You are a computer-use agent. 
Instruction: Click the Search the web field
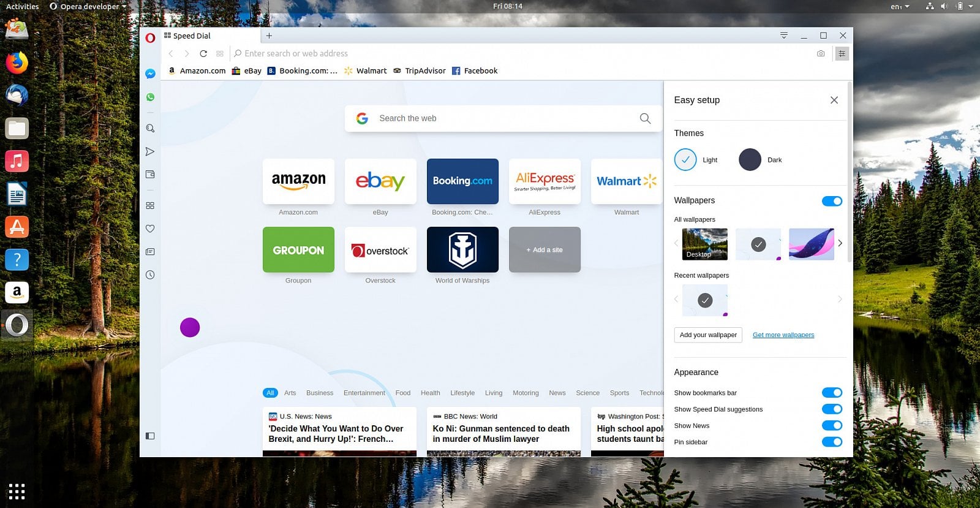(x=502, y=118)
